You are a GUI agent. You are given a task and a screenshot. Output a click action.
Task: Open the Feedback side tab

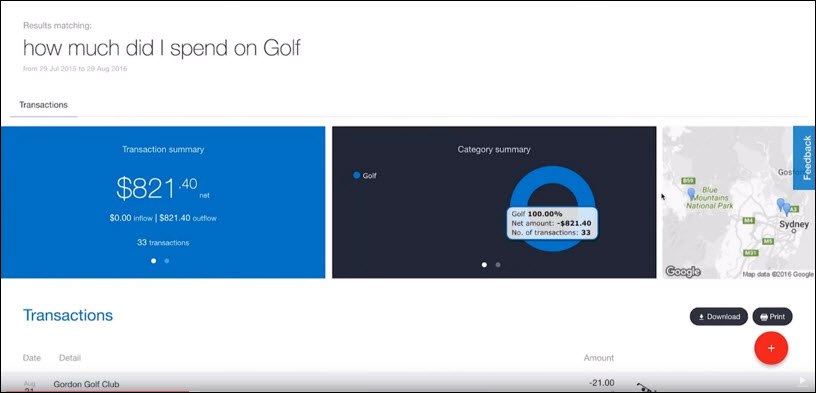[x=806, y=157]
